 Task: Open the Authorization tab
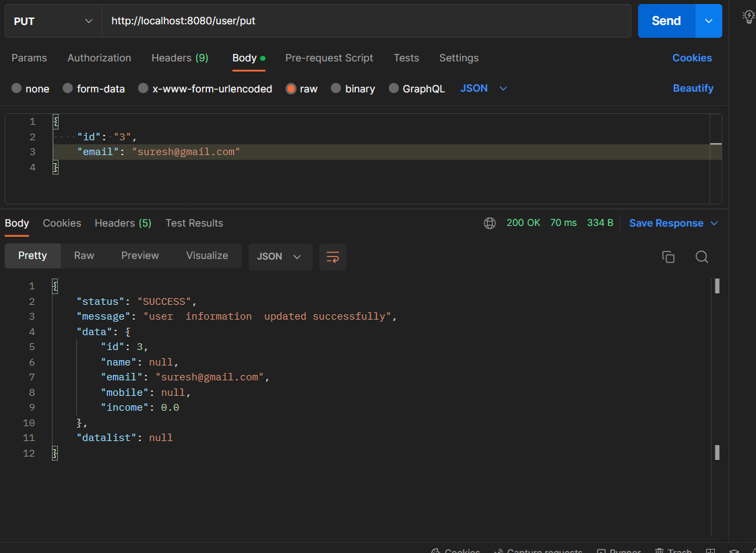pos(99,58)
